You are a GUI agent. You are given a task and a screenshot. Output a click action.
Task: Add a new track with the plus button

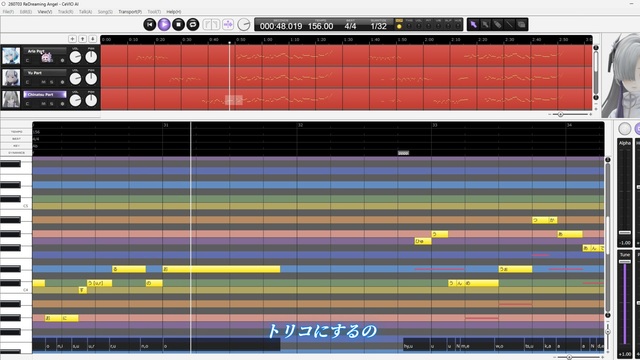tap(72, 39)
